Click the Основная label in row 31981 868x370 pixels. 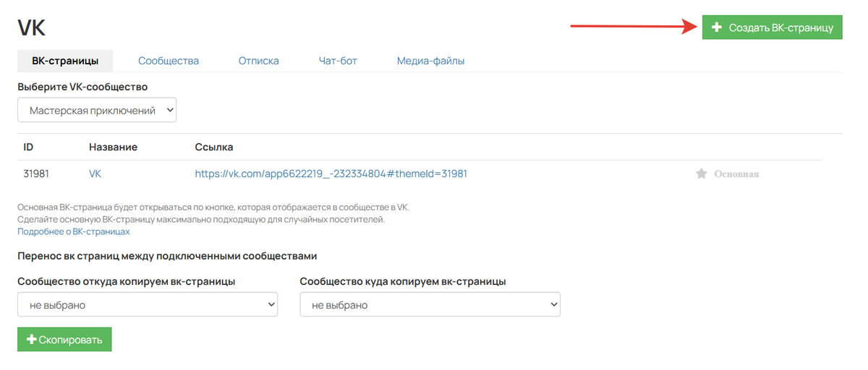click(x=736, y=173)
